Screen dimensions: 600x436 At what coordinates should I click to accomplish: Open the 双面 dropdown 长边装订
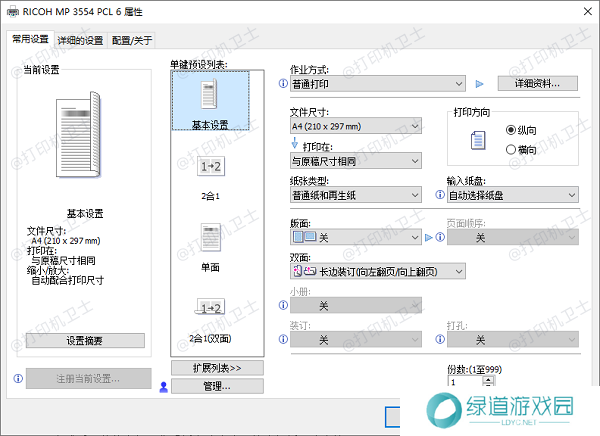pyautogui.click(x=378, y=271)
